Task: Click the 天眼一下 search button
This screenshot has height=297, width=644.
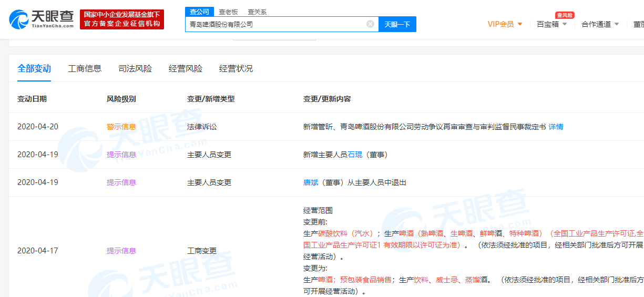Action: 397,24
